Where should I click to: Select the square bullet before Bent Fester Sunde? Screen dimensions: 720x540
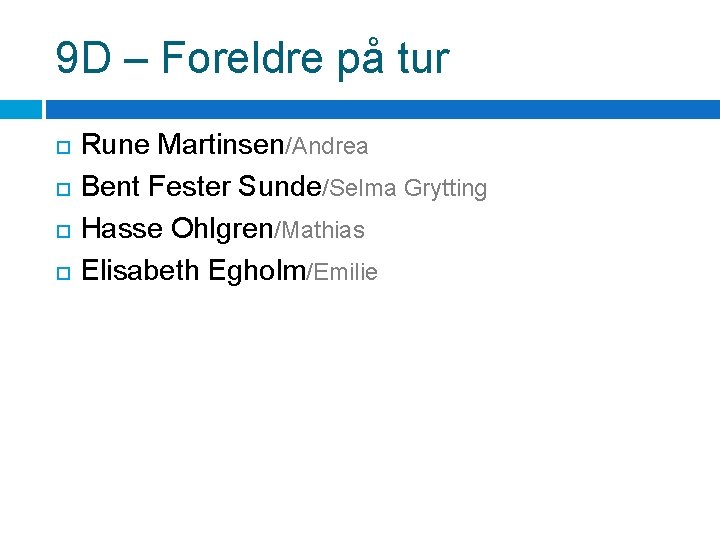[63, 189]
